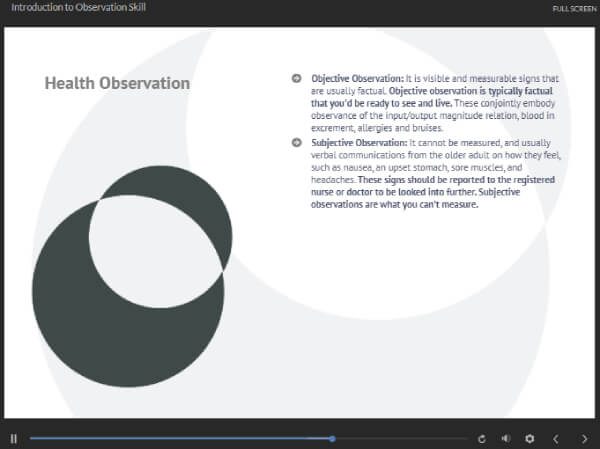Click the Objective Observation bullet arrow icon

click(296, 78)
